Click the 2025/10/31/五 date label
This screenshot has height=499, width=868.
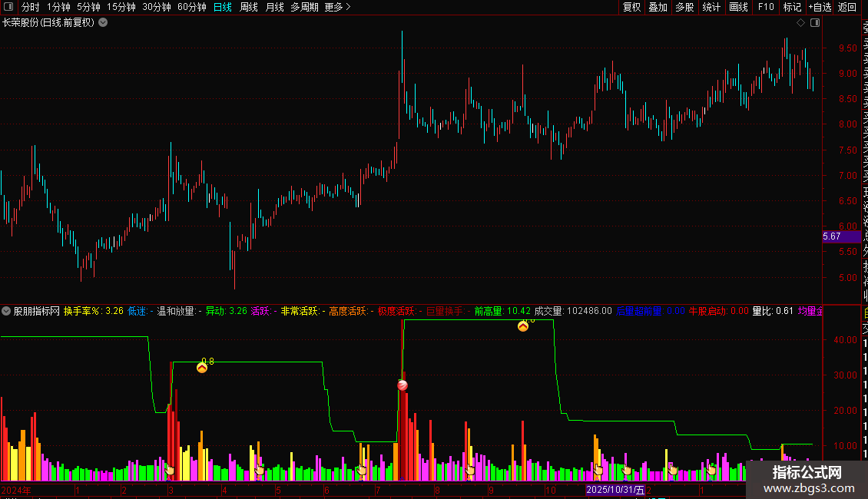[615, 490]
